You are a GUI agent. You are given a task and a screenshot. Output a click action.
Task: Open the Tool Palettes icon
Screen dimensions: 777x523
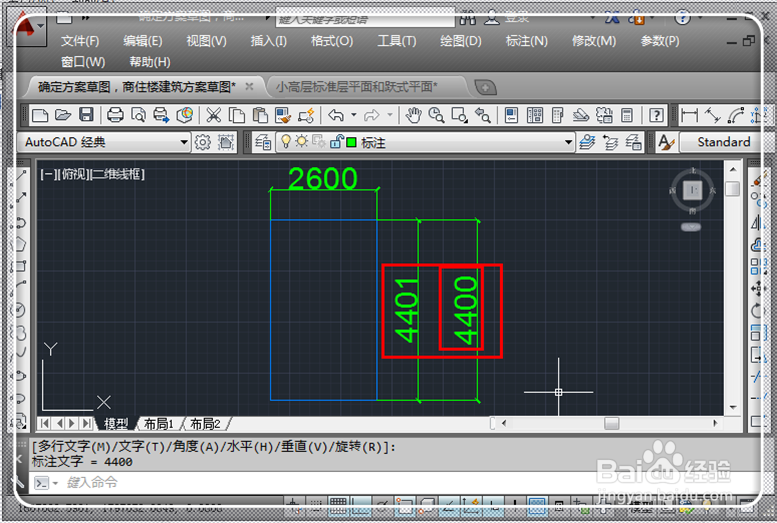point(557,116)
